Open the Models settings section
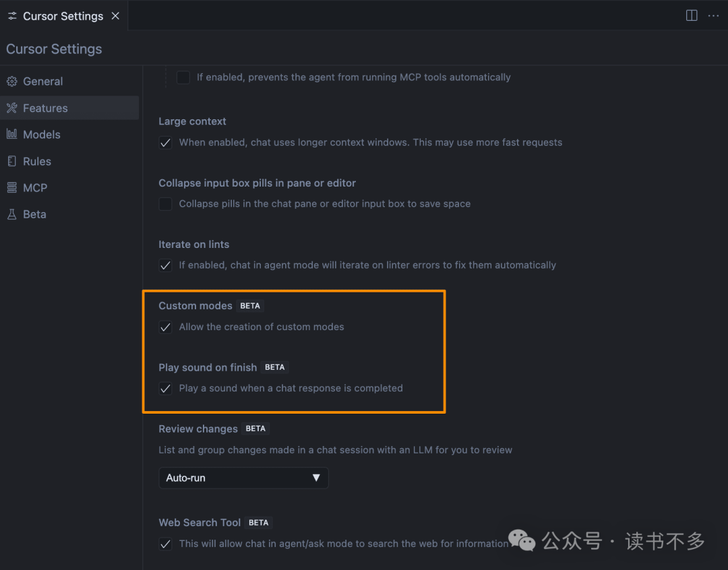The width and height of the screenshot is (728, 570). pyautogui.click(x=42, y=134)
